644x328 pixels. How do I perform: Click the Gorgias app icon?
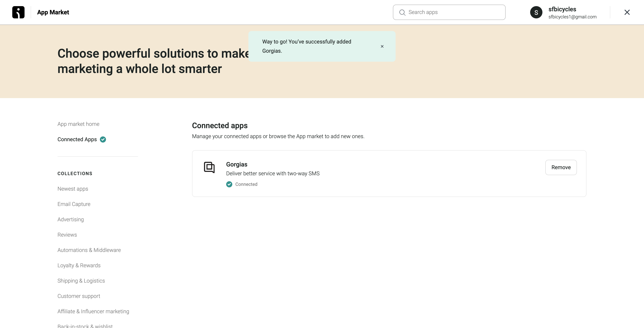point(209,167)
